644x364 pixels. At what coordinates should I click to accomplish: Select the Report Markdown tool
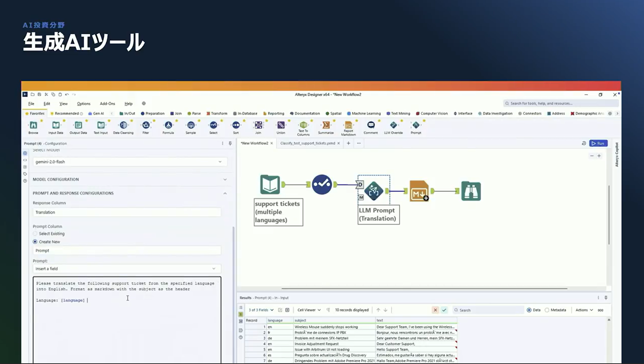coord(348,128)
